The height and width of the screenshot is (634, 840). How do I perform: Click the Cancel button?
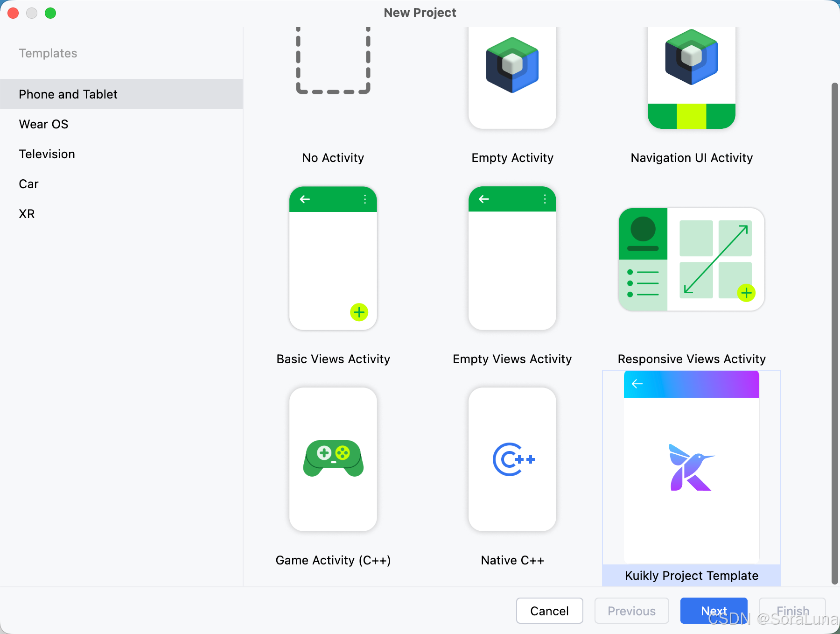[550, 611]
